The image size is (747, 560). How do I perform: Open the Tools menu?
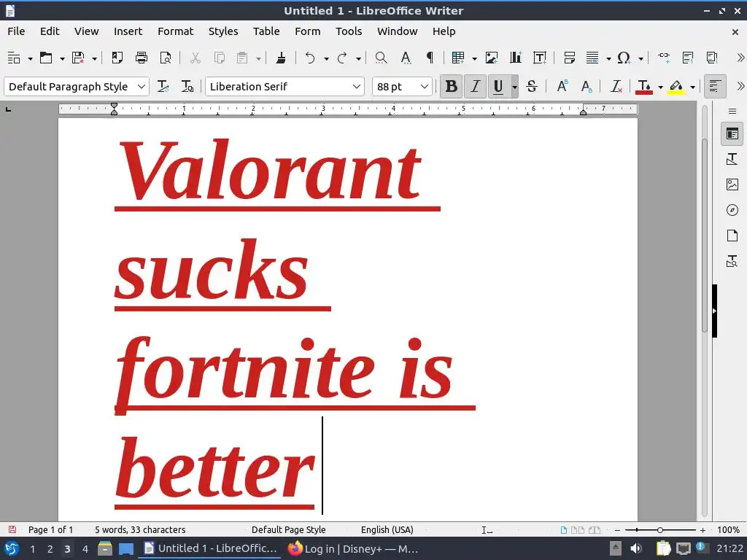pos(349,31)
